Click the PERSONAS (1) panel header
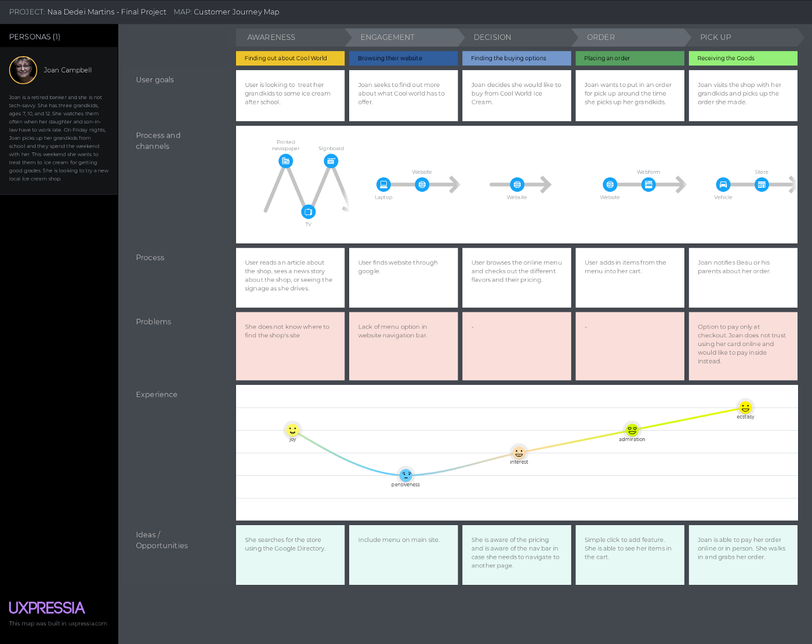 pos(59,37)
